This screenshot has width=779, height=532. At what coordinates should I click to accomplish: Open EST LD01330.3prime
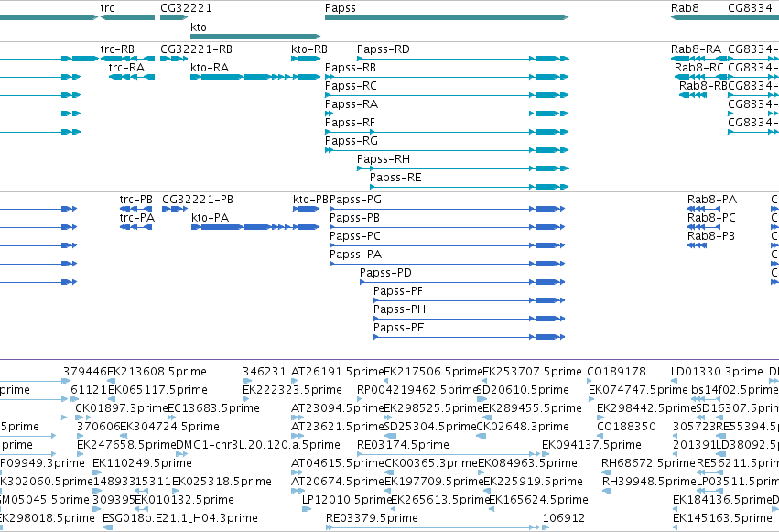[x=717, y=372]
